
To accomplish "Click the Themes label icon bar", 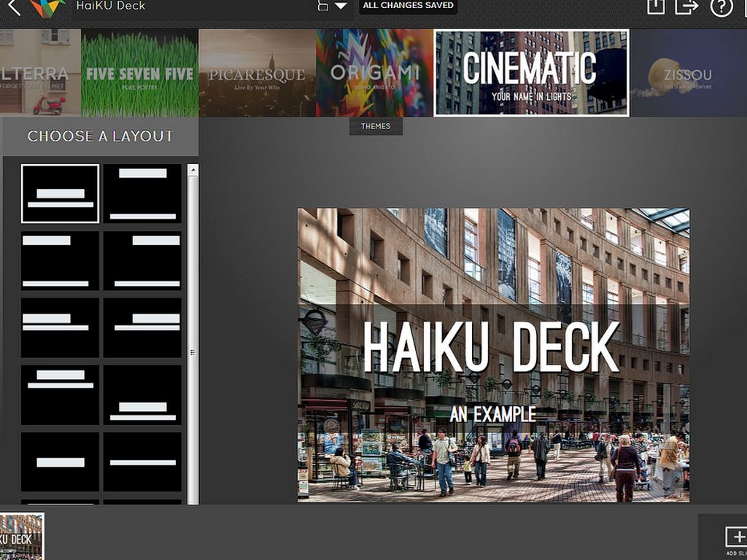I will 376,125.
